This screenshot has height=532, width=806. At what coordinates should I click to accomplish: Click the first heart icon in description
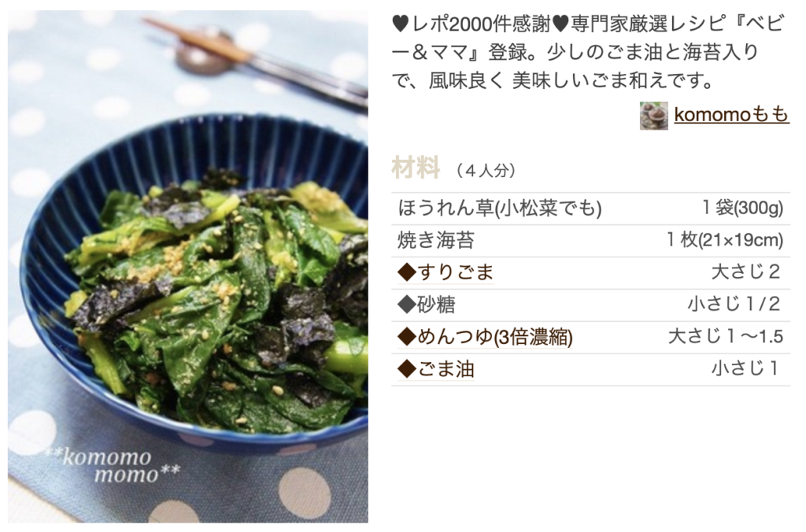[401, 24]
